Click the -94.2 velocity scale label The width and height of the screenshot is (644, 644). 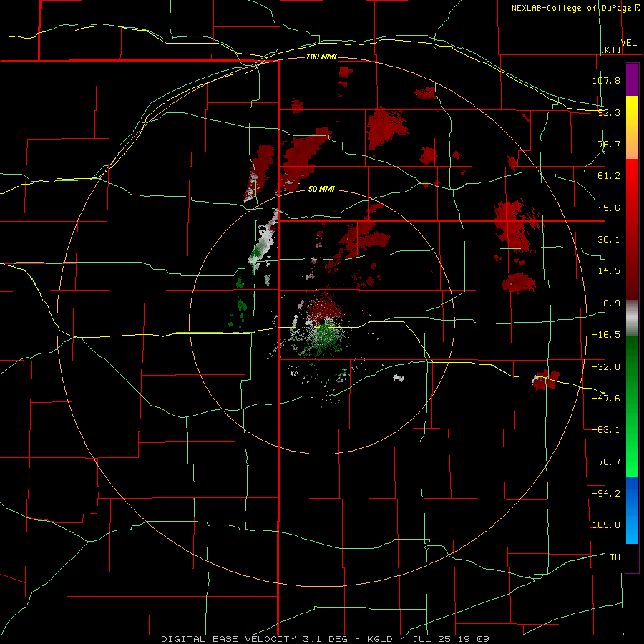(x=606, y=493)
